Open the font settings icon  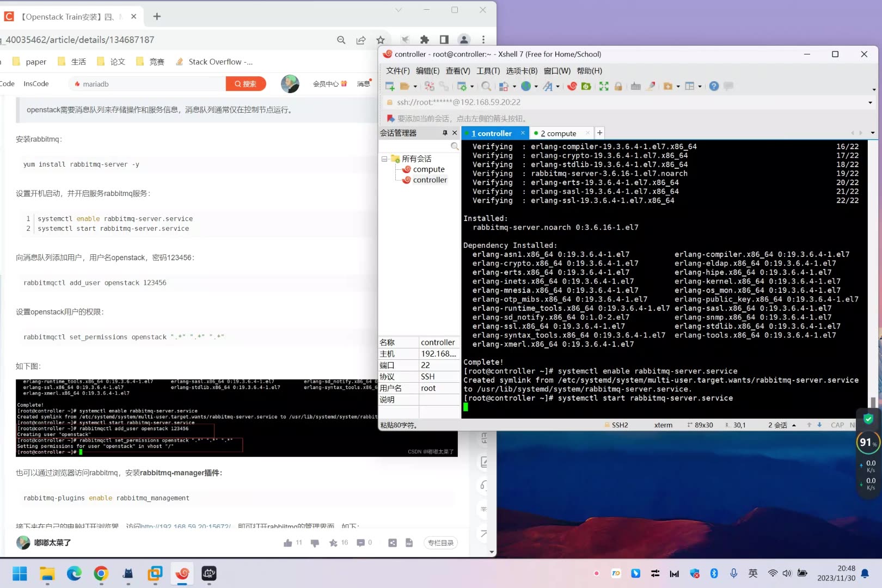(548, 86)
